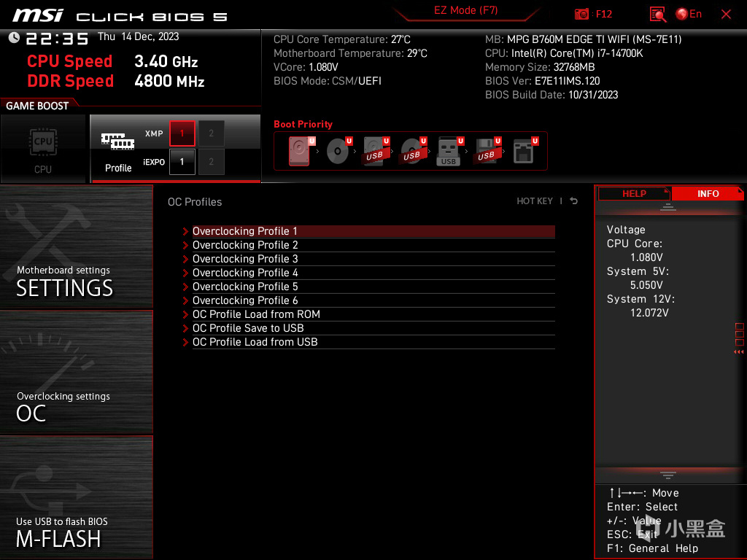Click the red side-panel collapse arrows
The height and width of the screenshot is (560, 747).
pos(738,352)
